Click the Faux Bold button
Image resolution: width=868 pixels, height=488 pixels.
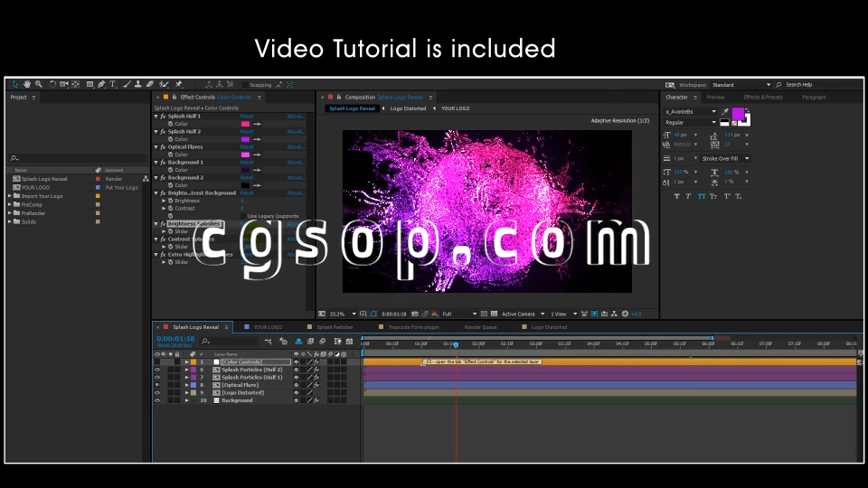coord(676,196)
